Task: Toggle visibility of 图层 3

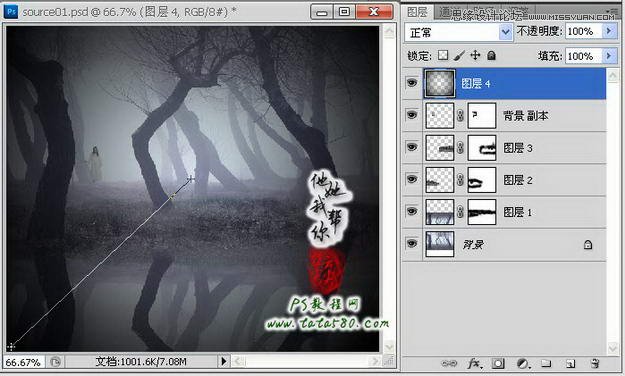Action: click(x=412, y=147)
